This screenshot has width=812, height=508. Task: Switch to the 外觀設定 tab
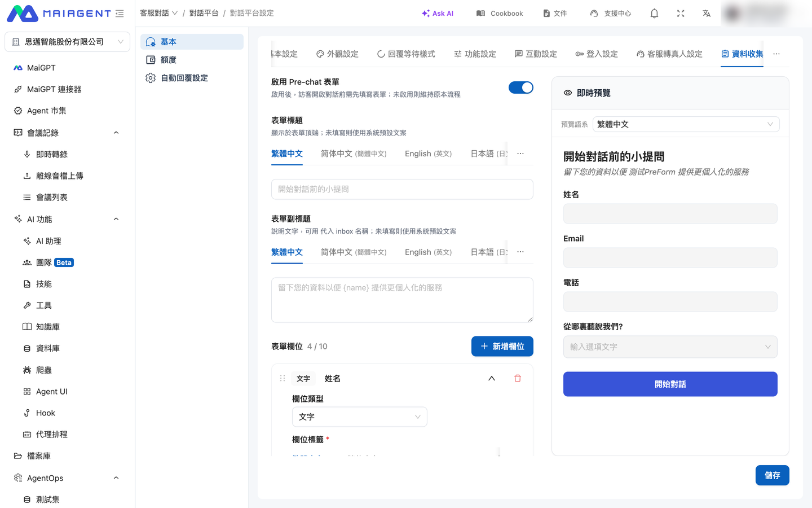click(337, 54)
